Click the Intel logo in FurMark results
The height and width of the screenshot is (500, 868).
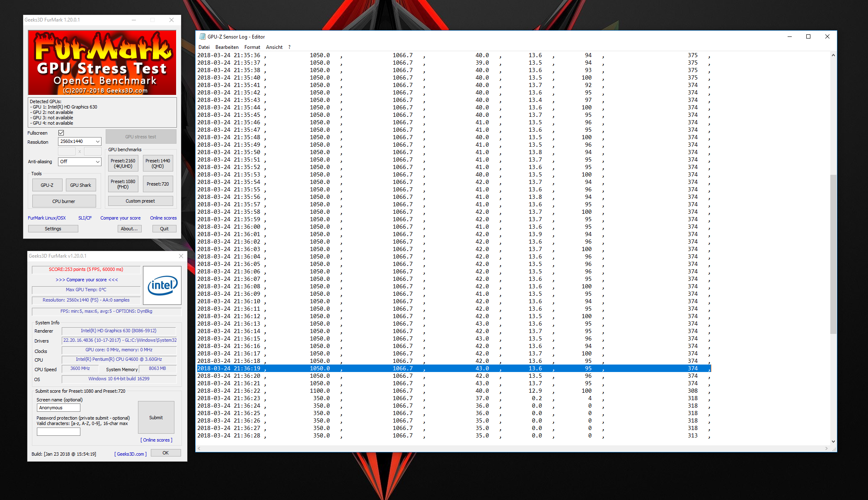click(162, 285)
